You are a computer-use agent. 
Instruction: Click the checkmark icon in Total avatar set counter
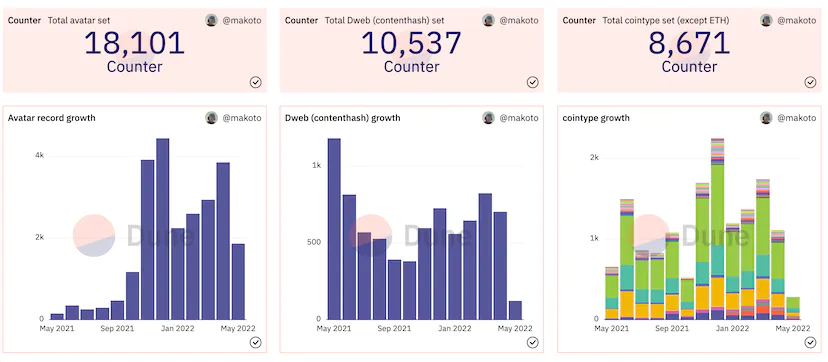tap(256, 82)
